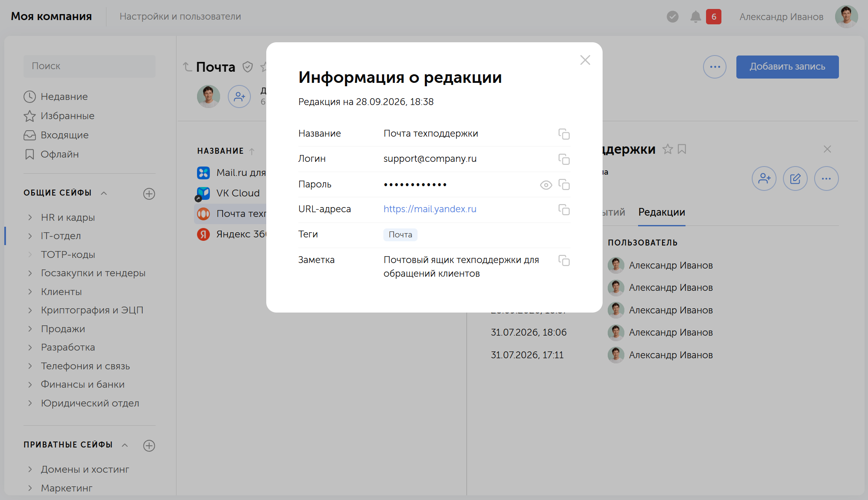Image resolution: width=868 pixels, height=500 pixels.
Task: Toggle the offline bookmark for the record
Action: [x=682, y=149]
